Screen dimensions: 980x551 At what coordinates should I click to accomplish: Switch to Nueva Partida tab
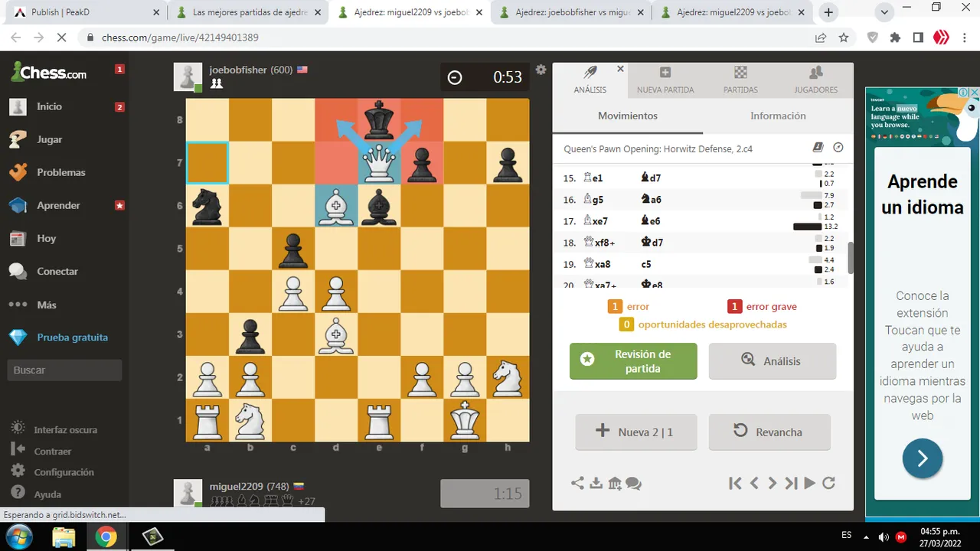[665, 80]
